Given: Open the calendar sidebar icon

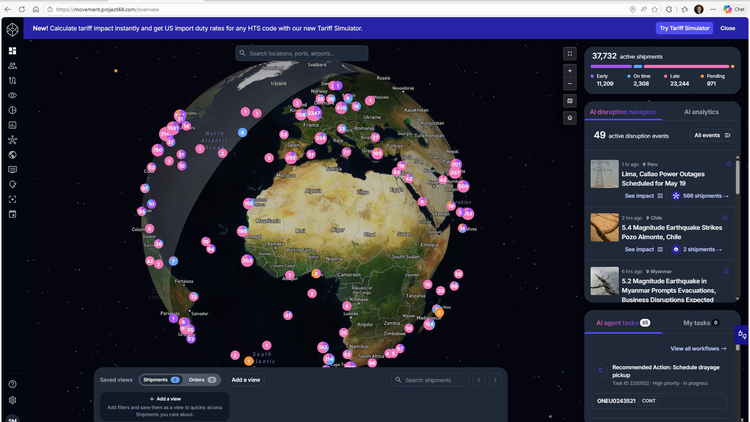Looking at the screenshot, I should 12,214.
